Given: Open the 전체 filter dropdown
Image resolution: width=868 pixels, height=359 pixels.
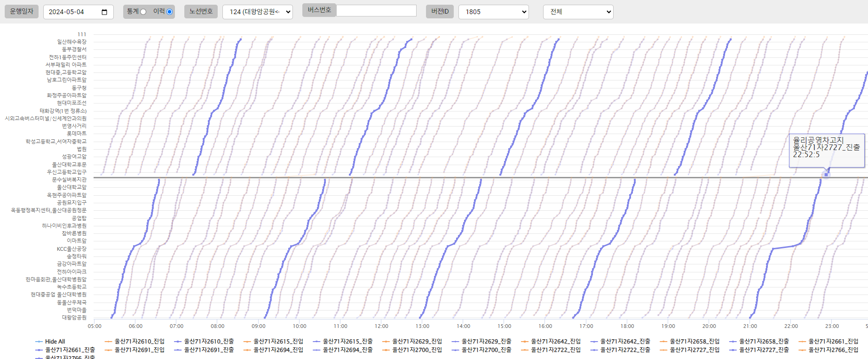Looking at the screenshot, I should [x=578, y=12].
